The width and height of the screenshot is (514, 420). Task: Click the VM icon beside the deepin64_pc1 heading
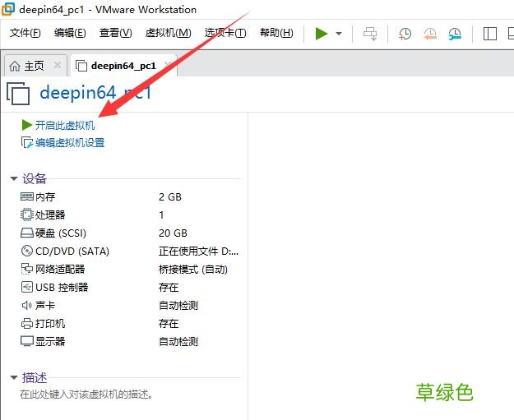pos(18,94)
